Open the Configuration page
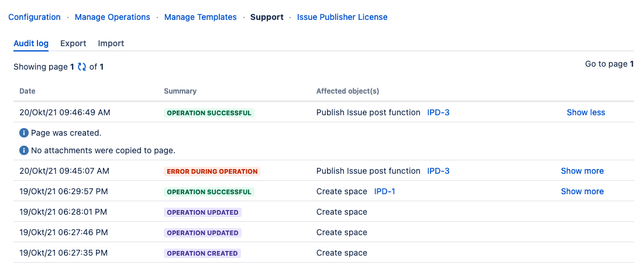Image resolution: width=644 pixels, height=265 pixels. (35, 17)
